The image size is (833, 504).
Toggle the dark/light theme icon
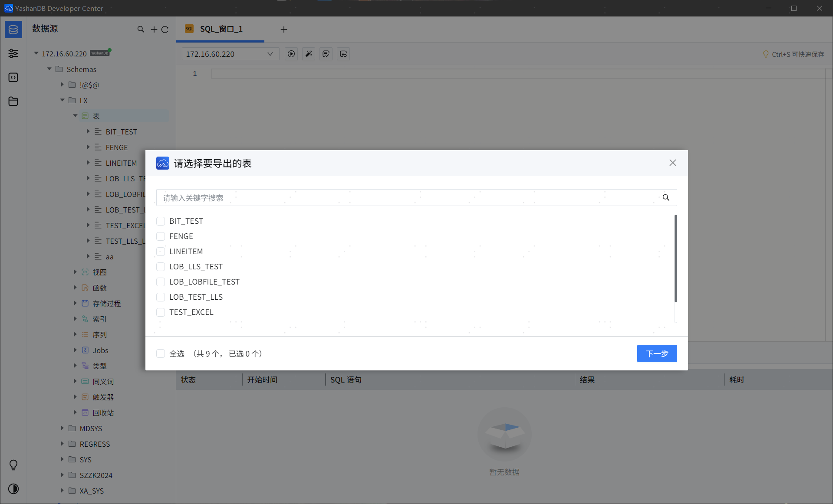pyautogui.click(x=13, y=489)
